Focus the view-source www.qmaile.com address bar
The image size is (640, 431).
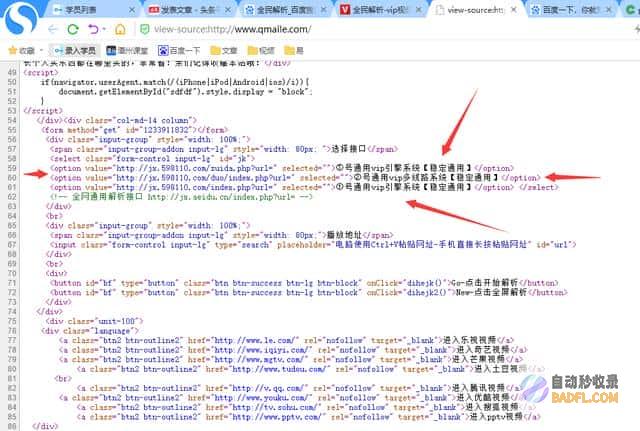coord(233,29)
